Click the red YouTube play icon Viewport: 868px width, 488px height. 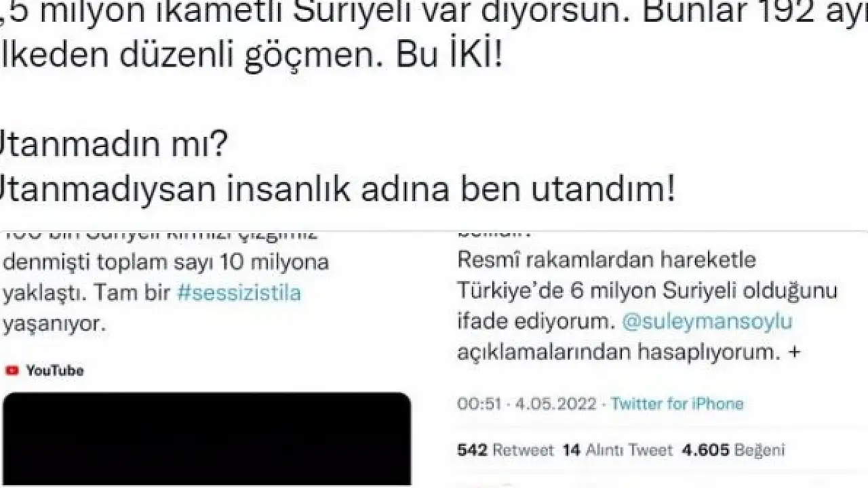[12, 371]
